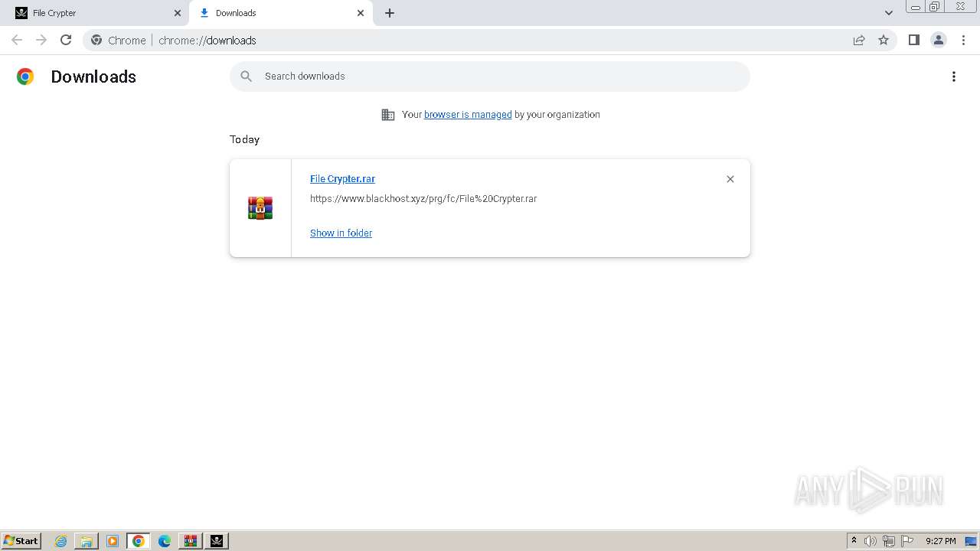Click Show in folder
Viewport: 980px width, 551px height.
point(341,233)
